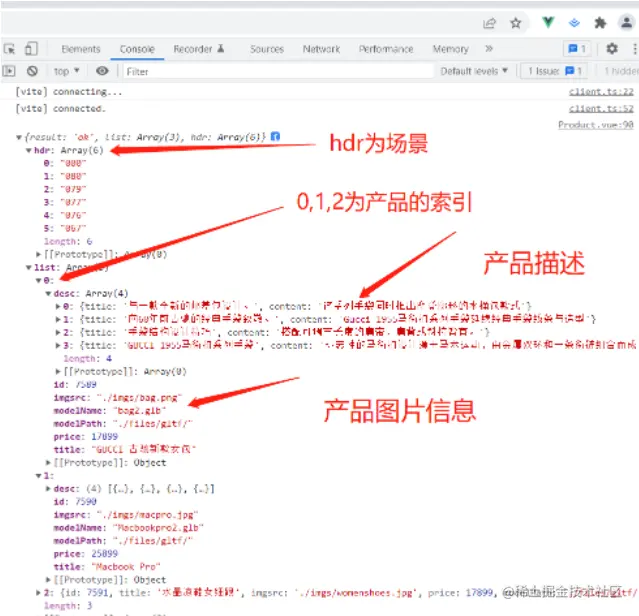
Task: Expand item 1's desc (4) array
Action: point(48,488)
